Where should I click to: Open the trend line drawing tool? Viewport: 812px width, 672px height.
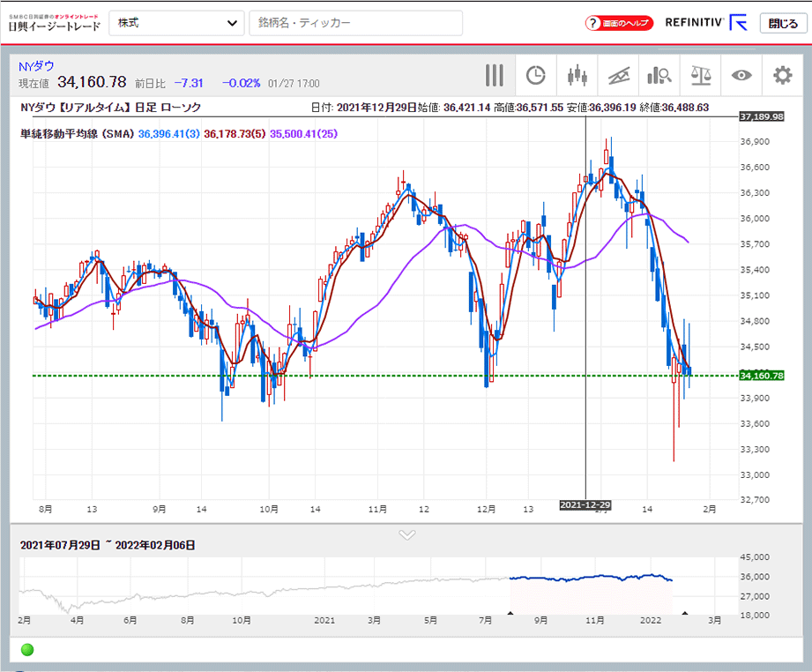pyautogui.click(x=618, y=76)
